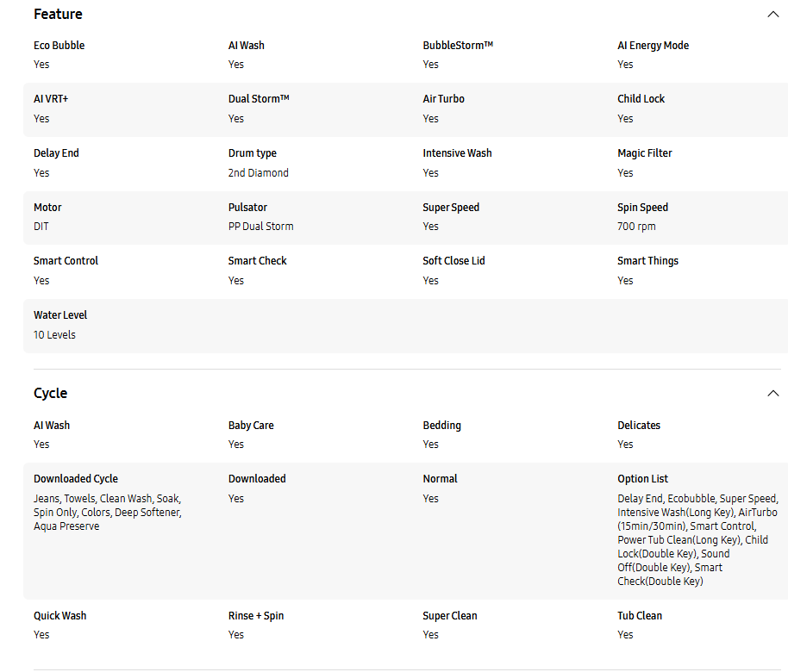Screen dimensions: 788x672
Task: Select the 700 rpm spin speed value
Action: [x=636, y=227]
